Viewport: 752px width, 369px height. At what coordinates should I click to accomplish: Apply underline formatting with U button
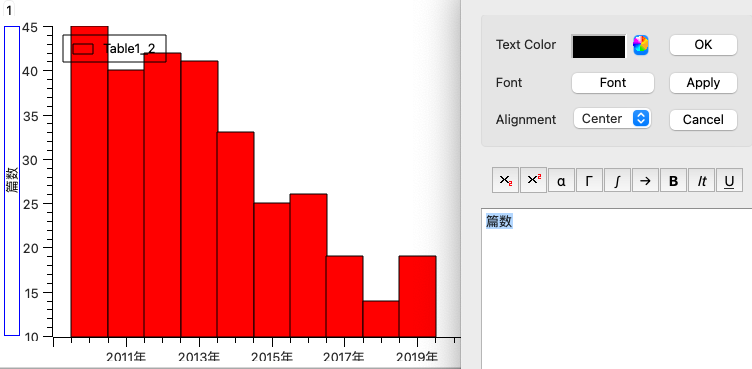(x=729, y=180)
